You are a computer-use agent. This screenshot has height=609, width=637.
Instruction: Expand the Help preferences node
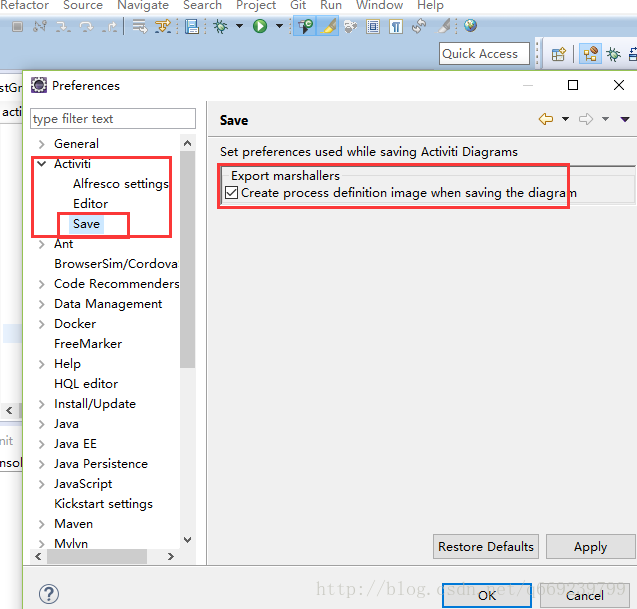point(41,364)
